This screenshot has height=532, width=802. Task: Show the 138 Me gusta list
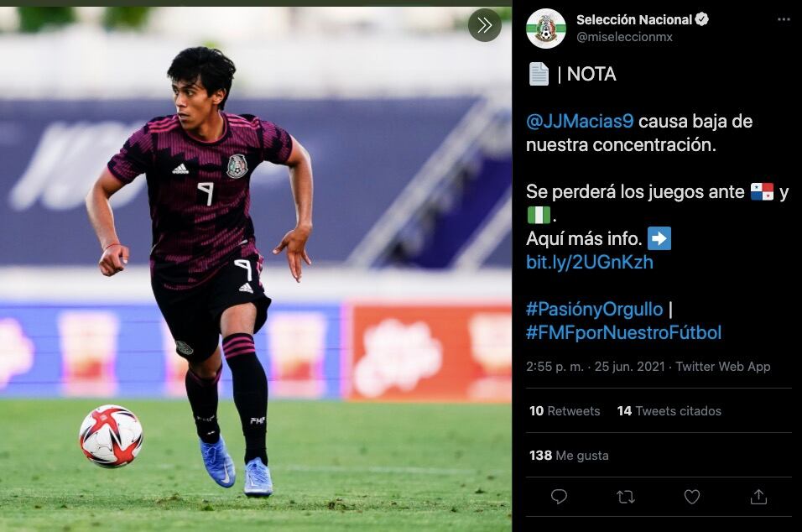click(569, 456)
